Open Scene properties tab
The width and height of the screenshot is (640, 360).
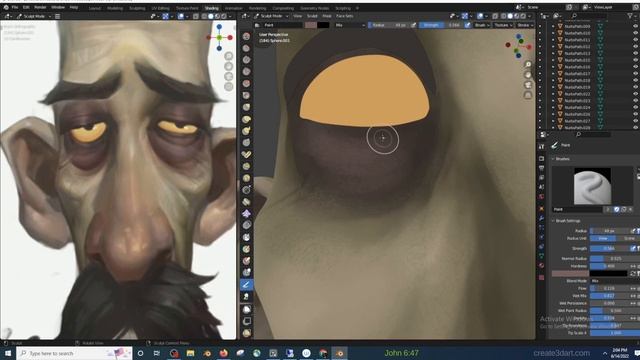click(x=542, y=187)
